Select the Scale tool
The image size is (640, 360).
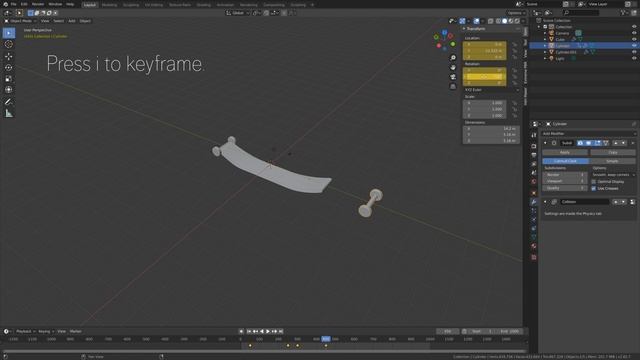tap(9, 79)
